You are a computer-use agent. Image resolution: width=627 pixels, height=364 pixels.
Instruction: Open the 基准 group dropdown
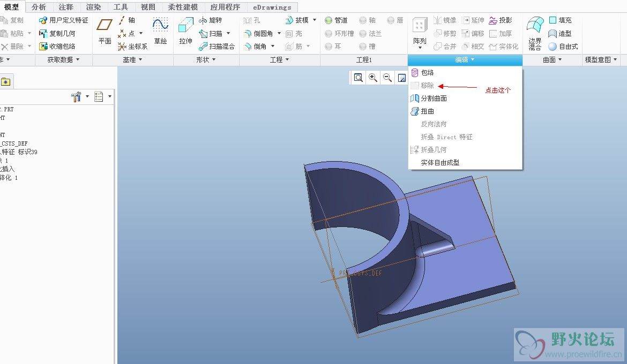(x=132, y=59)
